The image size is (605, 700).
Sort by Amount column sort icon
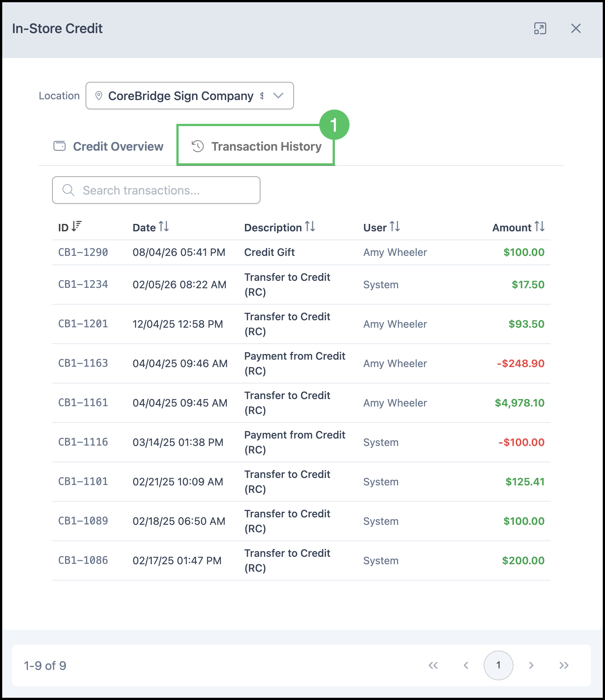(x=540, y=226)
